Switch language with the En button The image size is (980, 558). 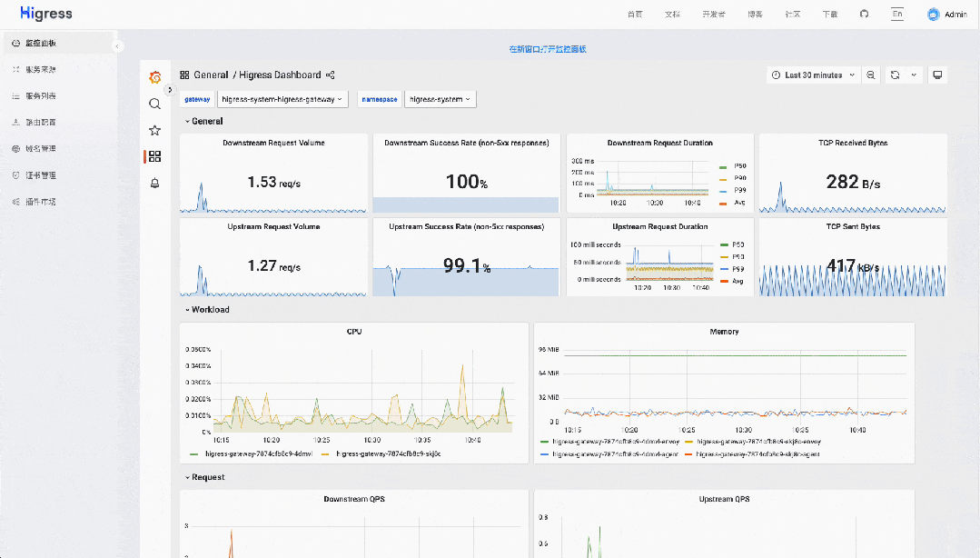click(x=897, y=15)
